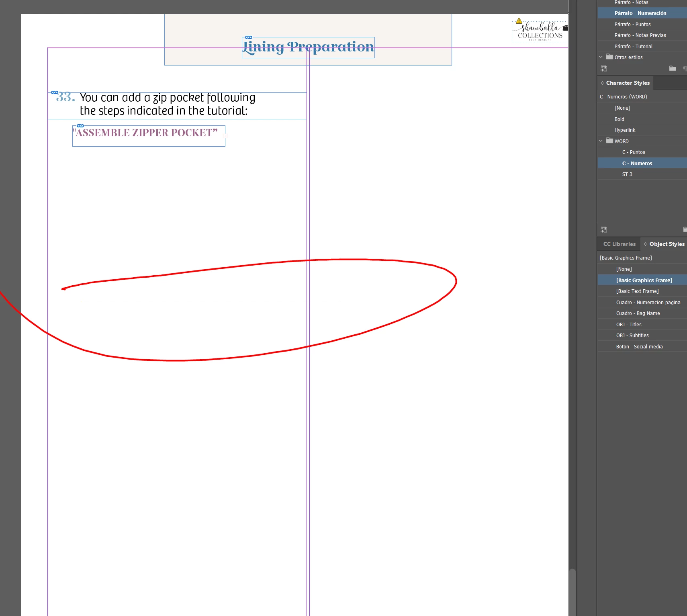Screen dimensions: 687x616
Task: Click the Lining Preparation title text
Action: pyautogui.click(x=308, y=47)
